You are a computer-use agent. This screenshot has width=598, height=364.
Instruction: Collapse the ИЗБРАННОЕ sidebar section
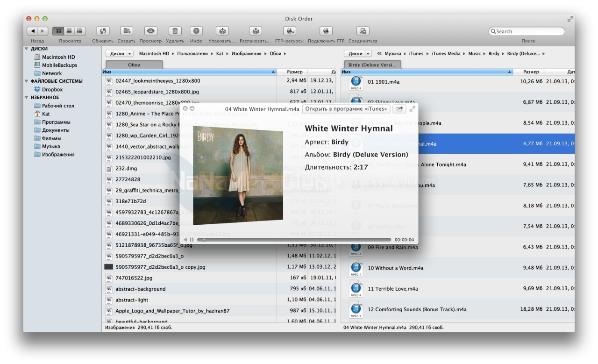point(27,98)
